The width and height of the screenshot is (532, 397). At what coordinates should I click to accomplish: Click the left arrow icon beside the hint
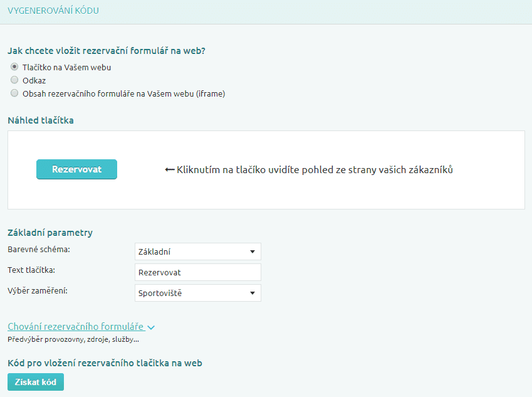pyautogui.click(x=169, y=170)
